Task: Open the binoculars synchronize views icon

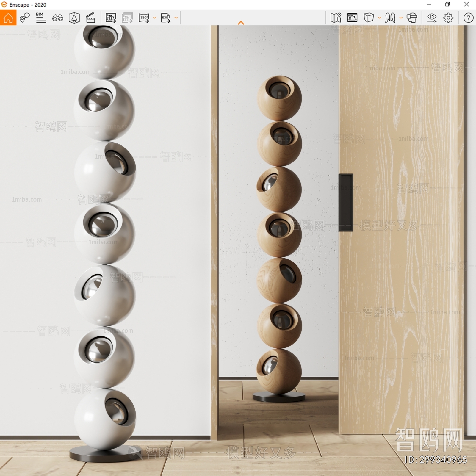Action: coord(57,18)
